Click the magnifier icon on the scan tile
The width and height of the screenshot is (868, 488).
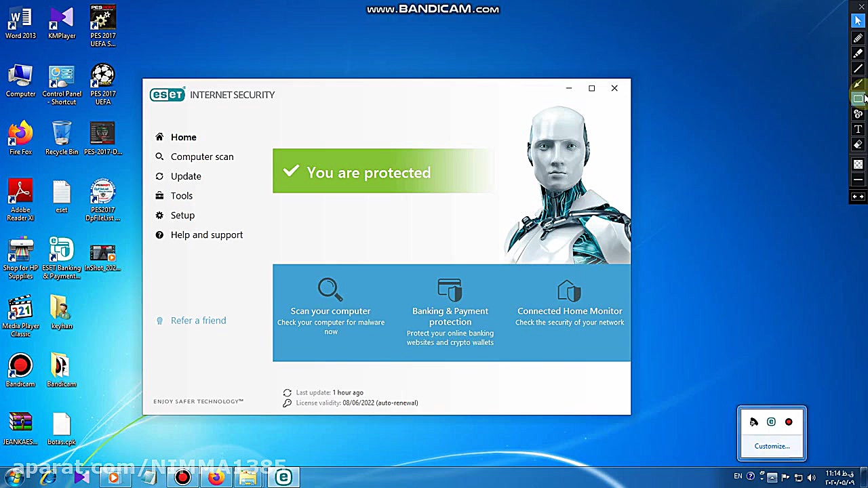[330, 289]
